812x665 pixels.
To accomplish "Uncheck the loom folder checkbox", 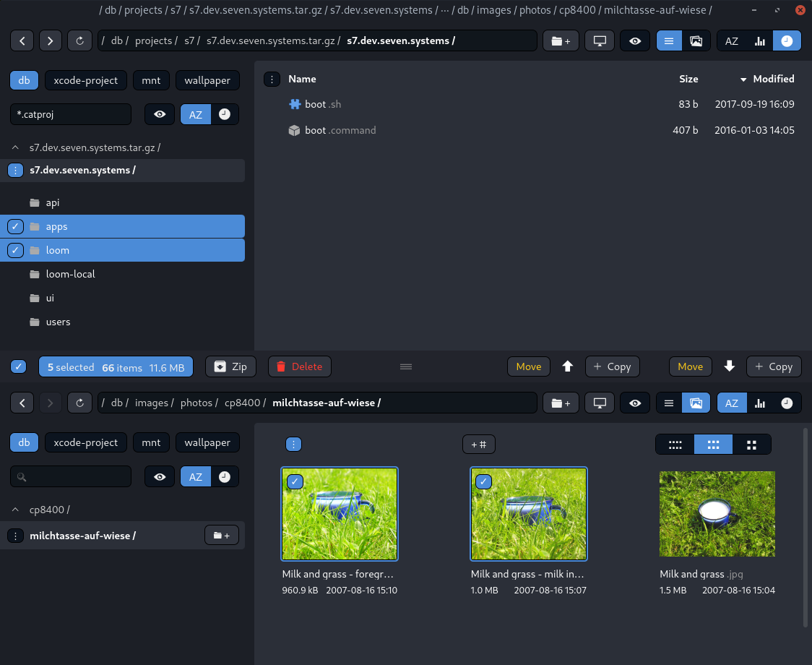I will pos(16,250).
